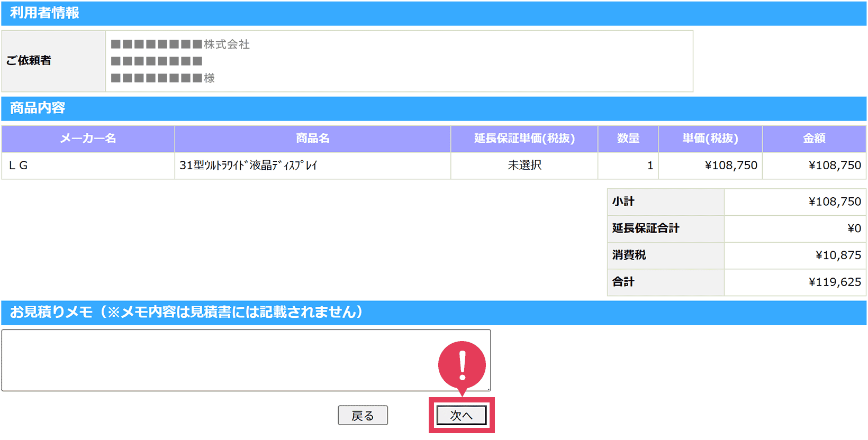Select the ¥0 extended warranty total

pyautogui.click(x=854, y=228)
